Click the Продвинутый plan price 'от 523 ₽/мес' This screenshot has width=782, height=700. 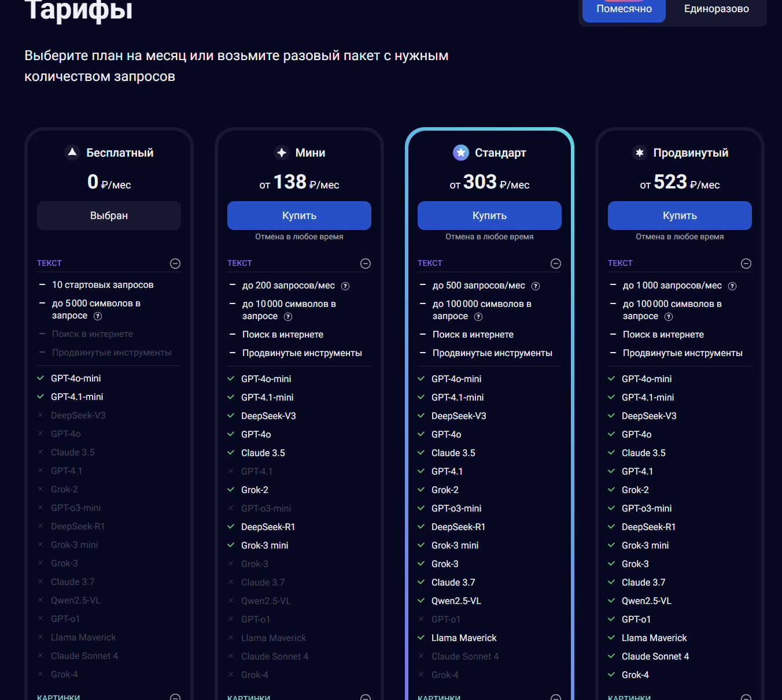click(x=680, y=183)
